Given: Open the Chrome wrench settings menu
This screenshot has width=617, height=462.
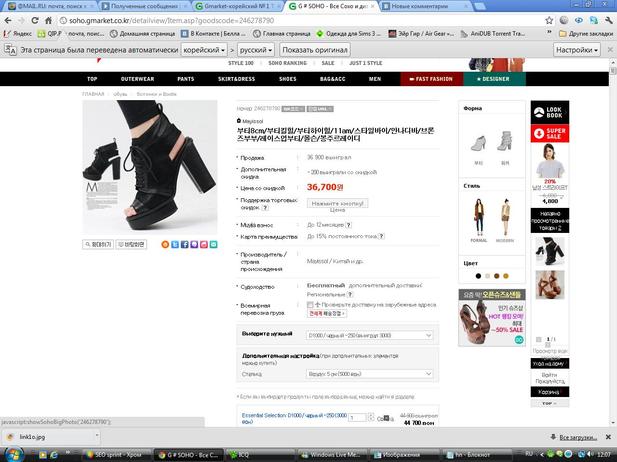Looking at the screenshot, I should [x=609, y=20].
